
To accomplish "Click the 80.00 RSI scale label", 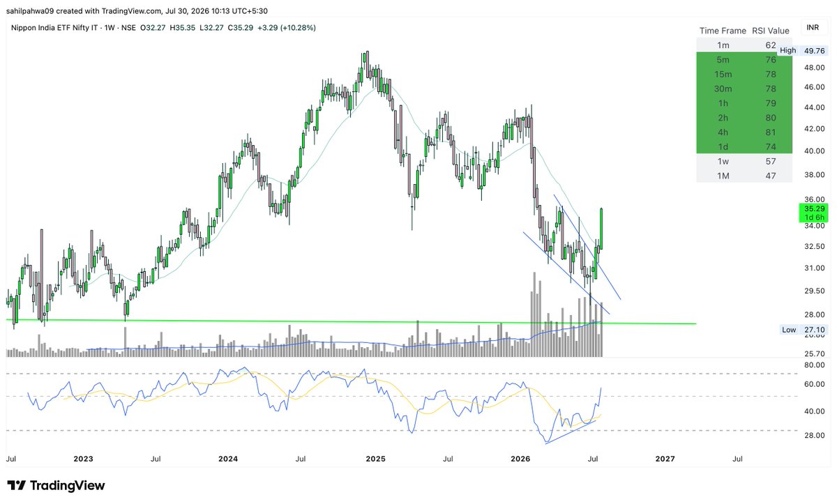I will (x=815, y=365).
